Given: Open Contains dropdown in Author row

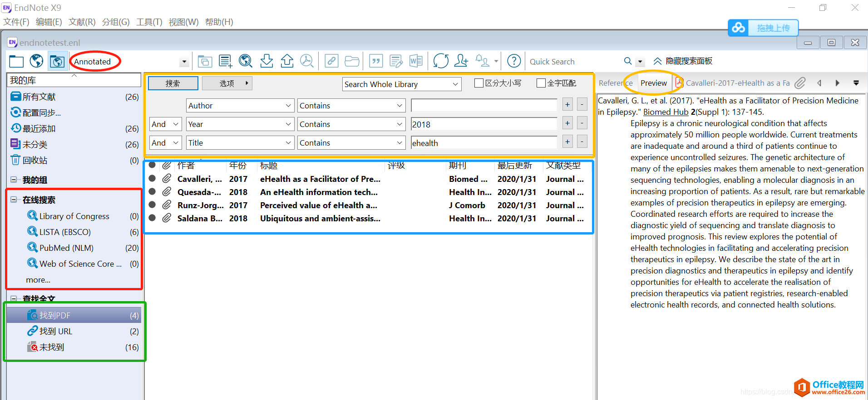Looking at the screenshot, I should pos(351,106).
